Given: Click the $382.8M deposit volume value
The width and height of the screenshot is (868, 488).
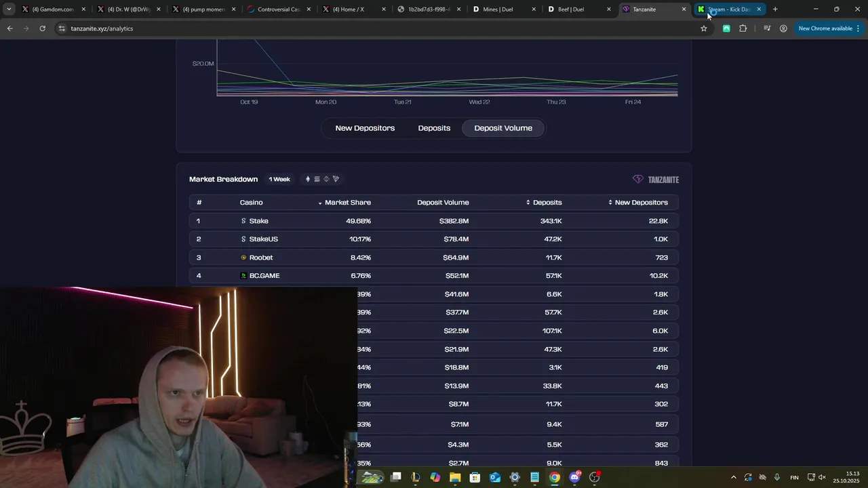Looking at the screenshot, I should (x=454, y=221).
